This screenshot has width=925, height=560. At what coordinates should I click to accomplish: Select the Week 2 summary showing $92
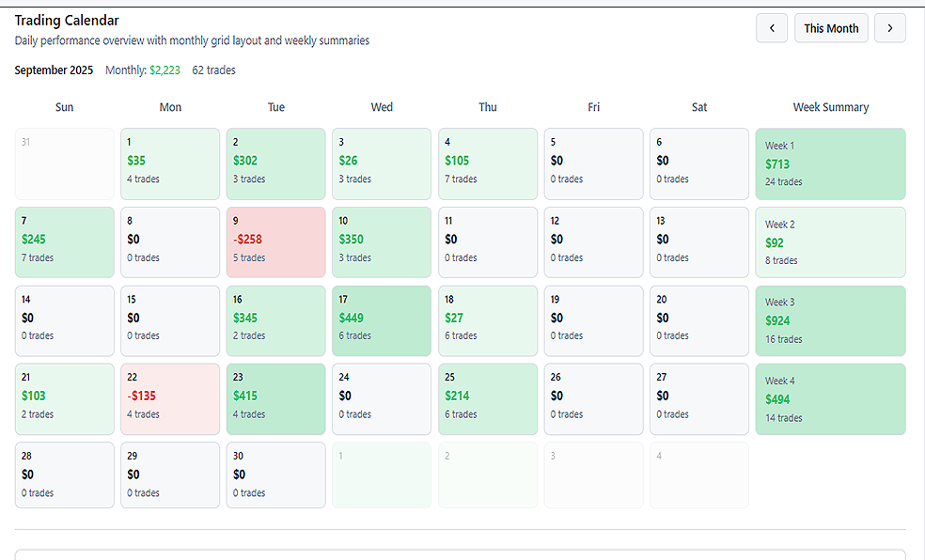[830, 242]
